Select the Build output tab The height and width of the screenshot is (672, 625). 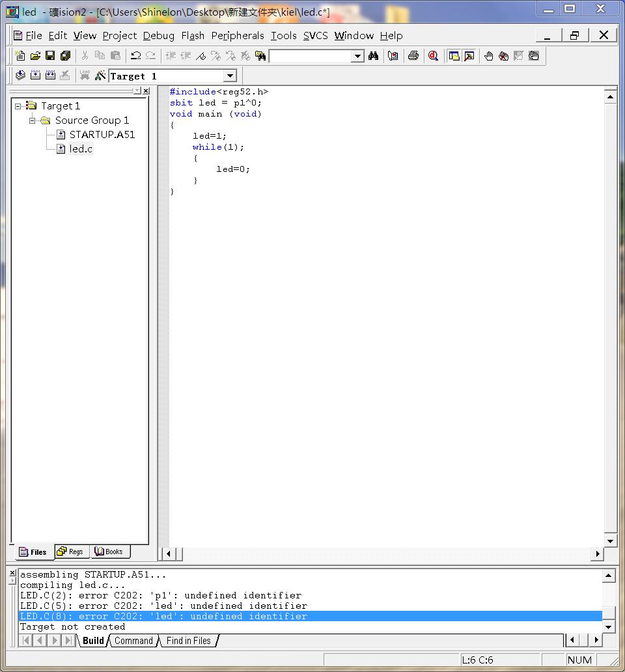[x=93, y=641]
